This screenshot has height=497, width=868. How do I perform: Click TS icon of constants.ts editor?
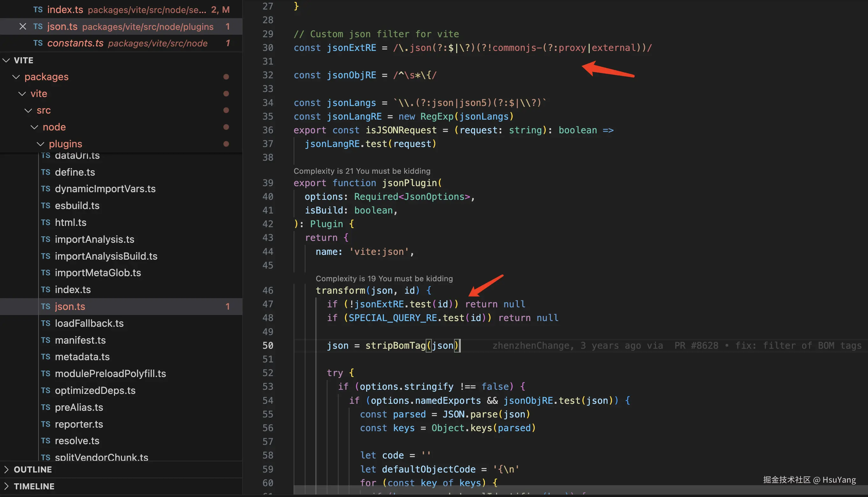click(38, 43)
